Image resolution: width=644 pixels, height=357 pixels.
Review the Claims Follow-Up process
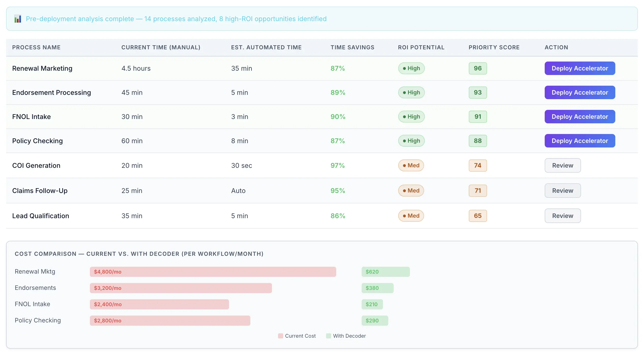coord(562,191)
